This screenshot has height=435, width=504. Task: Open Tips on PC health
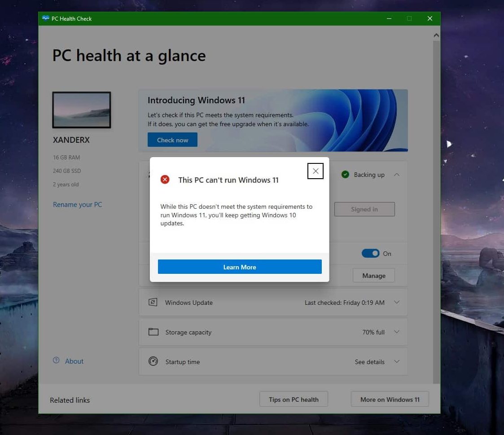[294, 399]
